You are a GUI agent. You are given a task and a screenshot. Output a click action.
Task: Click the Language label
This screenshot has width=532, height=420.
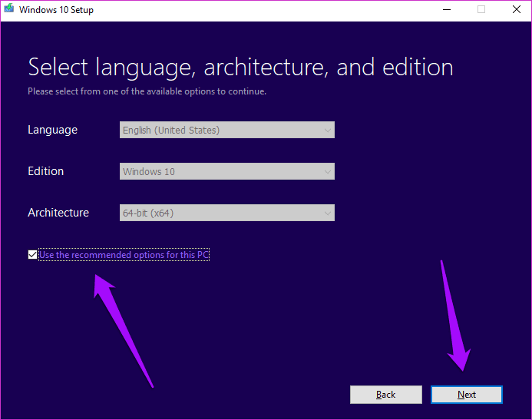(53, 130)
